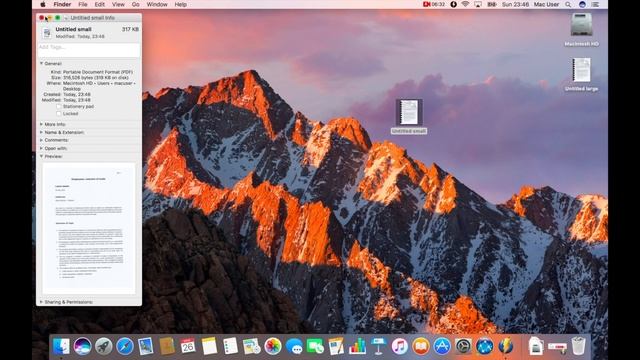
Task: Click Wi-Fi status icon in menu bar
Action: tap(465, 4)
